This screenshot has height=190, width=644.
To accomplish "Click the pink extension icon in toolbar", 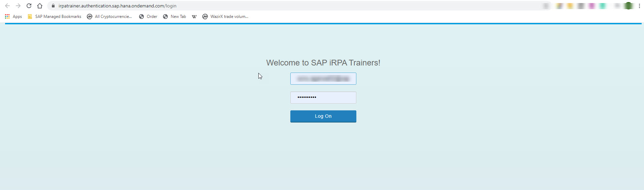I will point(592,6).
